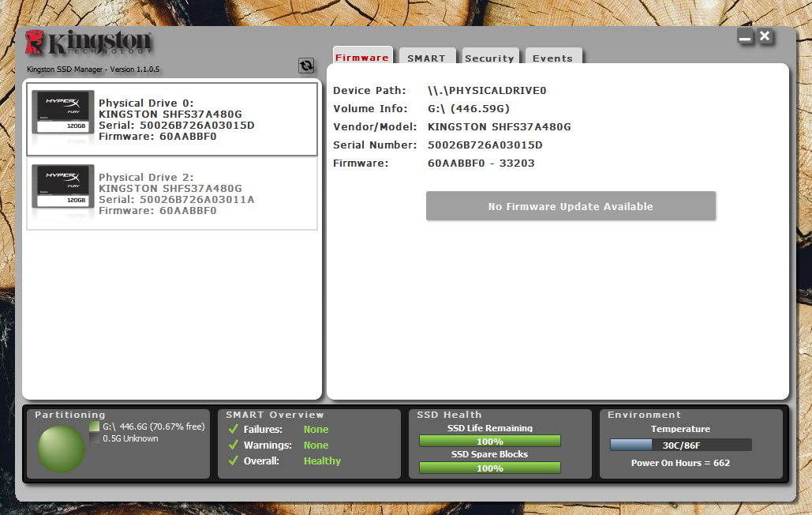
Task: Click Kingston SSD Manager version 1.1.0.5 text
Action: click(93, 69)
